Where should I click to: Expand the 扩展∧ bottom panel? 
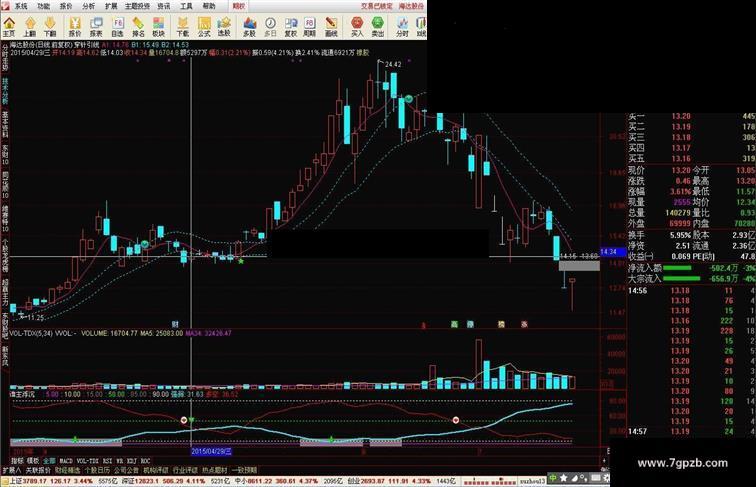(12, 470)
